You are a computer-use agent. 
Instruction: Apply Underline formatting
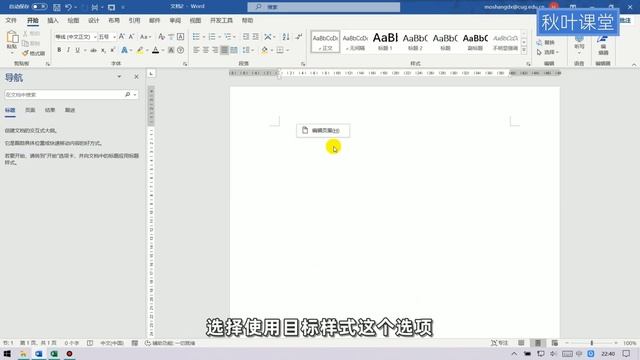pyautogui.click(x=77, y=50)
